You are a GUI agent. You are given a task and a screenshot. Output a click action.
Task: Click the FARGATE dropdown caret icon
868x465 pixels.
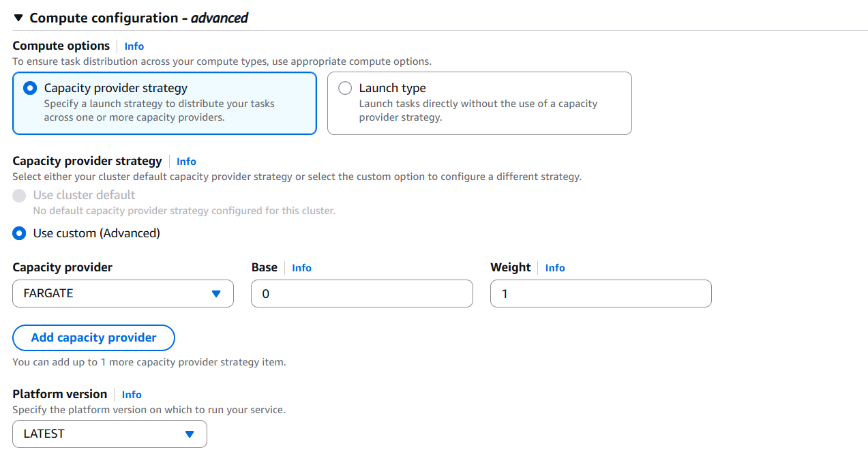click(218, 293)
